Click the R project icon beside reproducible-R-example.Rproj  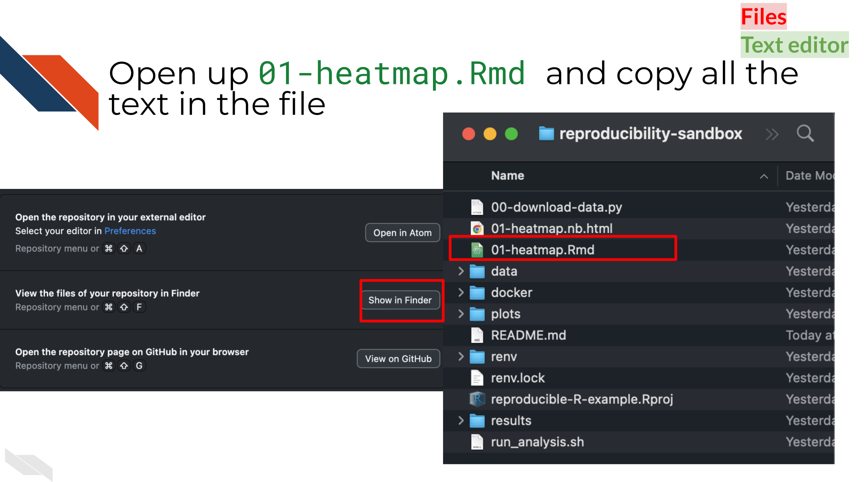477,399
